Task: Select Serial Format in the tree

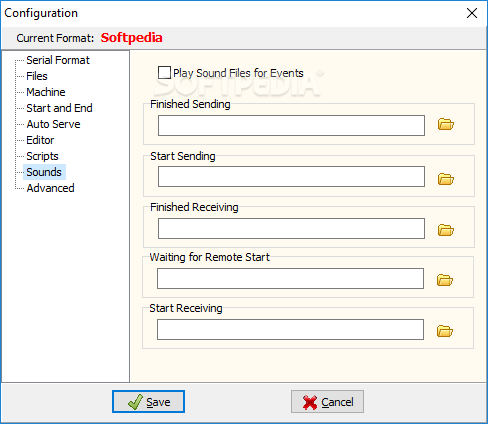Action: click(x=58, y=60)
